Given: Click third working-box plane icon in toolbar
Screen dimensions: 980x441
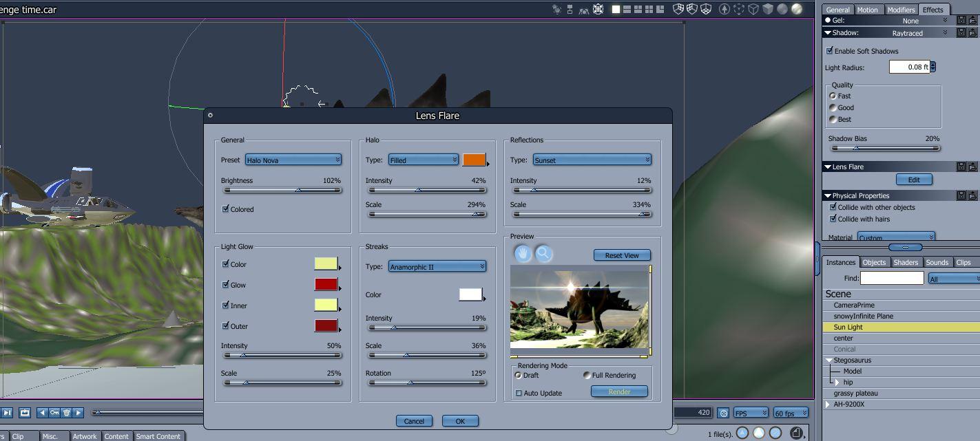Looking at the screenshot, I should point(705,9).
